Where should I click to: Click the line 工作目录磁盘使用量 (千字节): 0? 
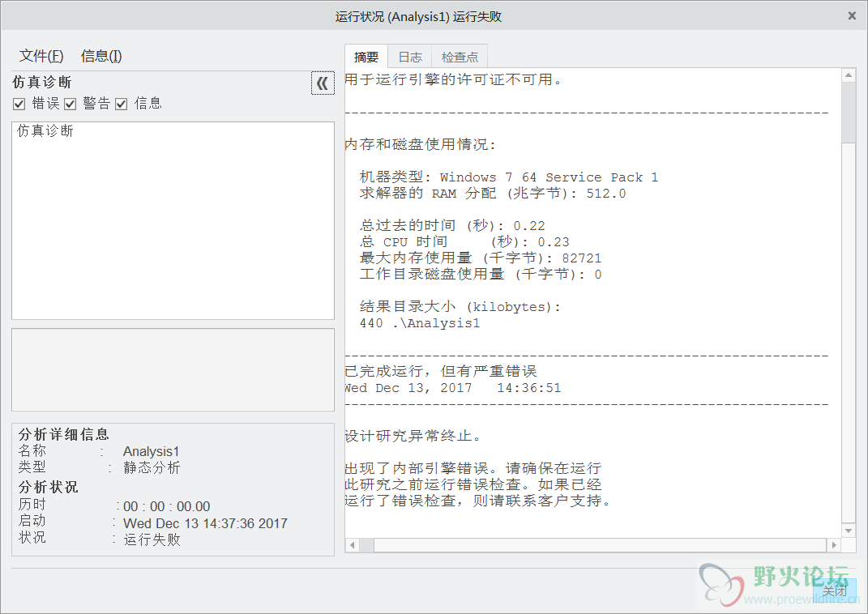(x=481, y=275)
